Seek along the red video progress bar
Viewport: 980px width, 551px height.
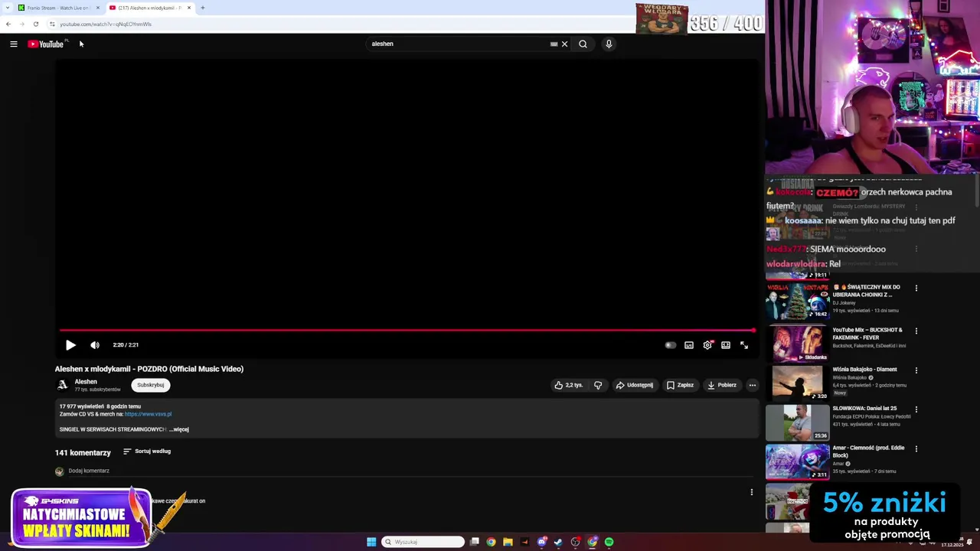407,331
